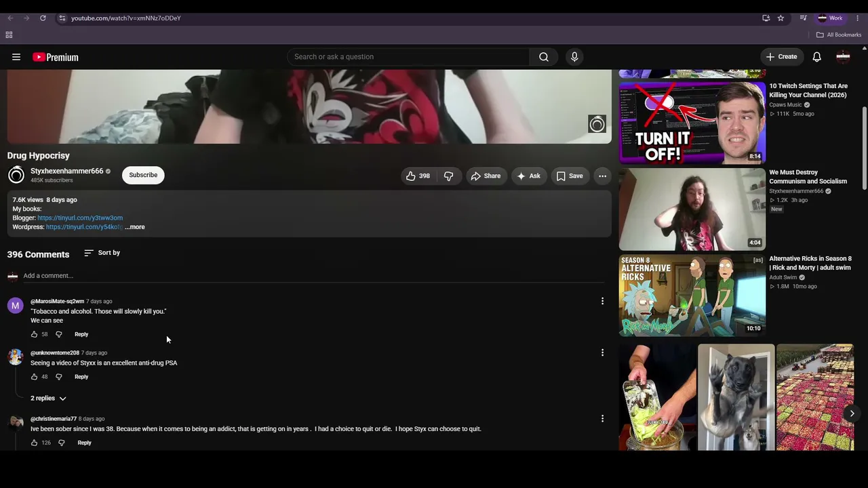Screen dimensions: 868x488
Task: Click the browser address bar URL
Action: pyautogui.click(x=126, y=18)
